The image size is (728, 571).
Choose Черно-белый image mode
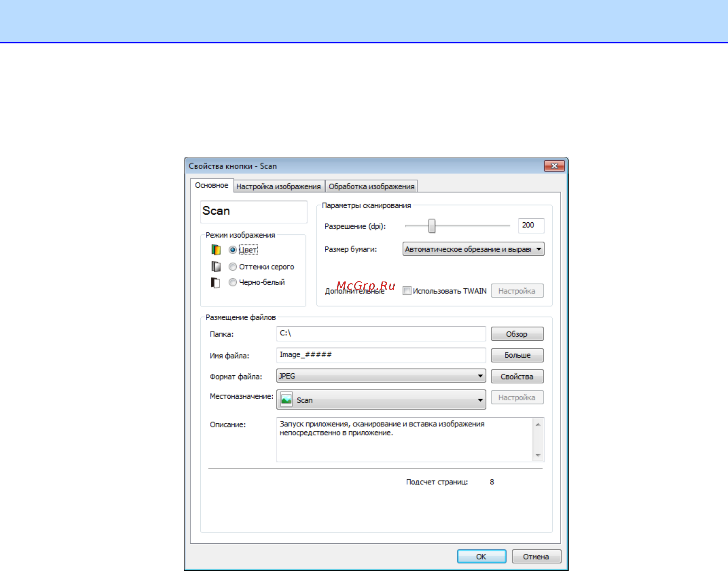point(233,282)
